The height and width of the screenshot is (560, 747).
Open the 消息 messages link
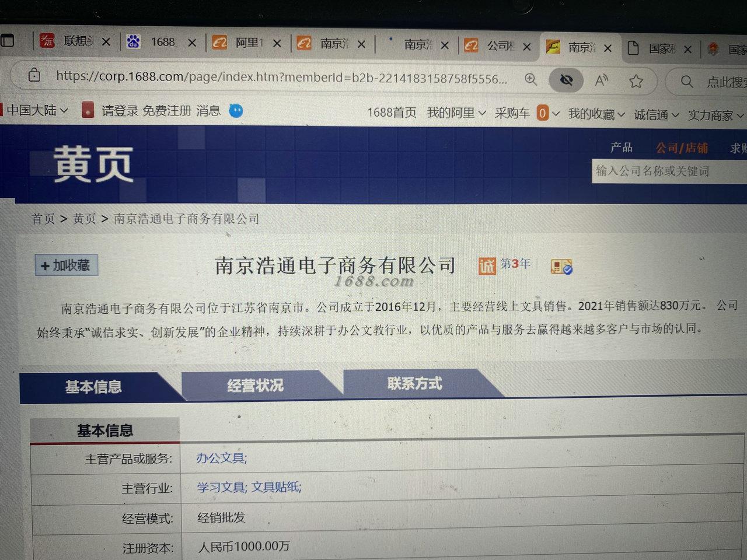tap(208, 110)
